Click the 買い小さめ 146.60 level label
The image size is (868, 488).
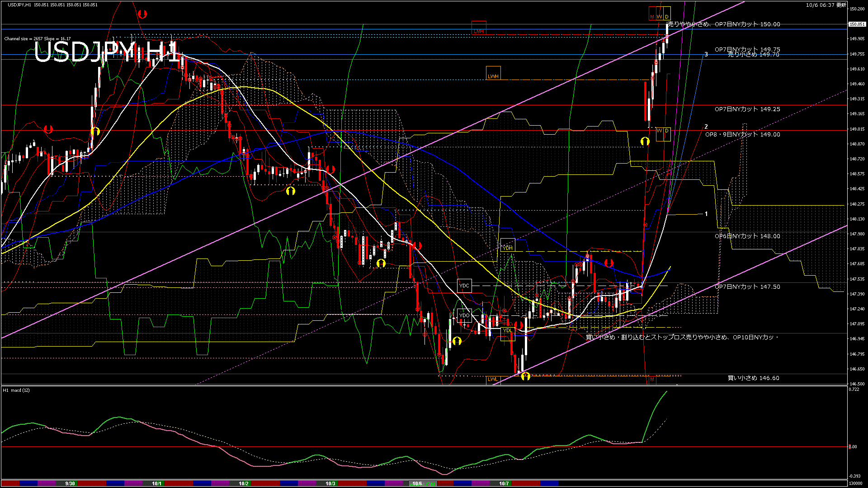[753, 378]
